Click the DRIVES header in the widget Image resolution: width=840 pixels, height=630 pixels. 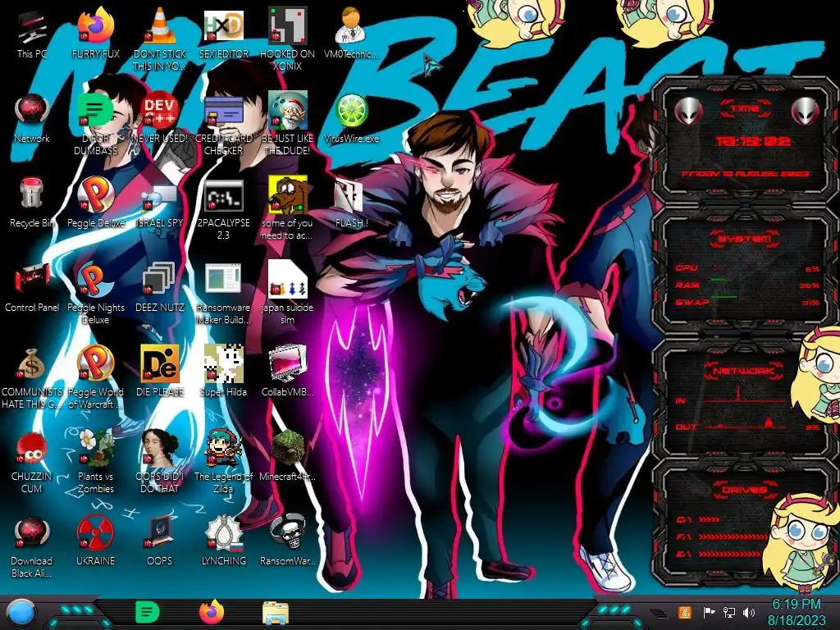744,490
